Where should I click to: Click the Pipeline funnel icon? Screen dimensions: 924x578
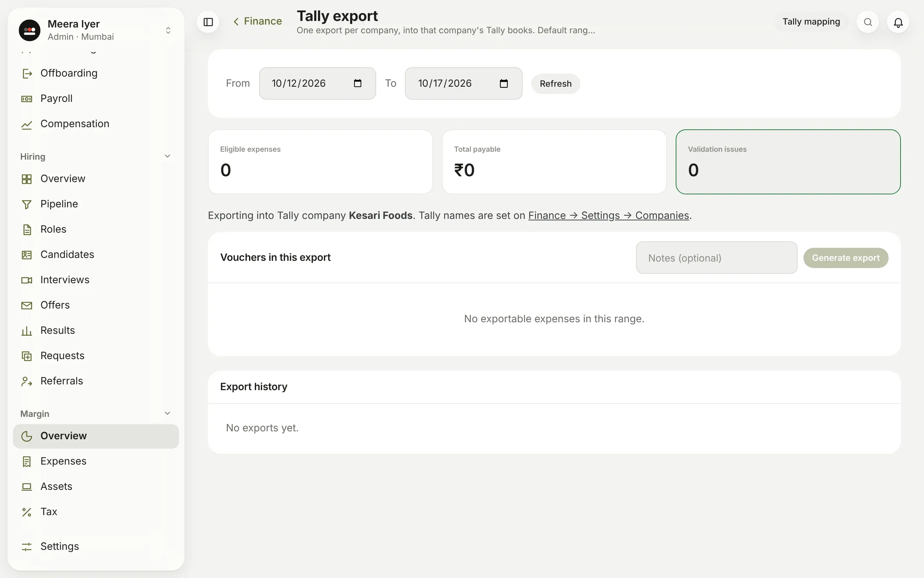[x=27, y=204]
